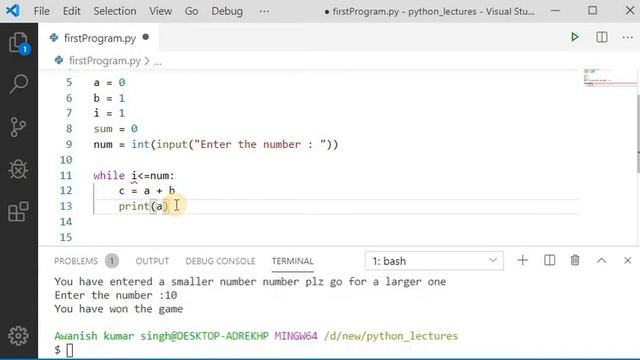Click 'Enter the number :10' terminal line

click(x=116, y=295)
